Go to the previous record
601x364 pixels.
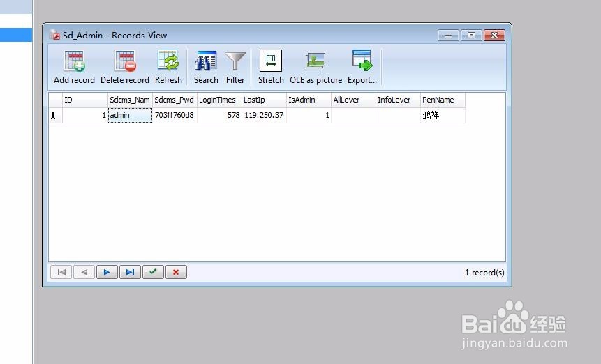pyautogui.click(x=84, y=272)
